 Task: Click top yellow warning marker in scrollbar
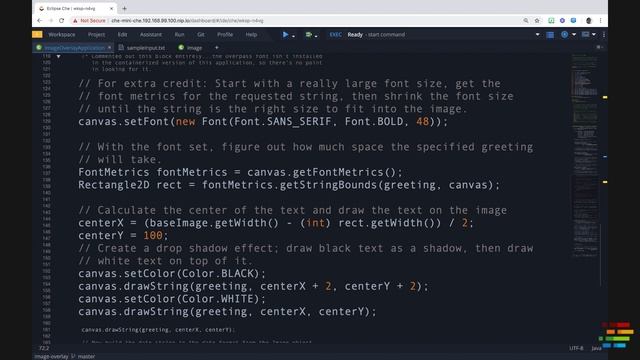click(605, 97)
